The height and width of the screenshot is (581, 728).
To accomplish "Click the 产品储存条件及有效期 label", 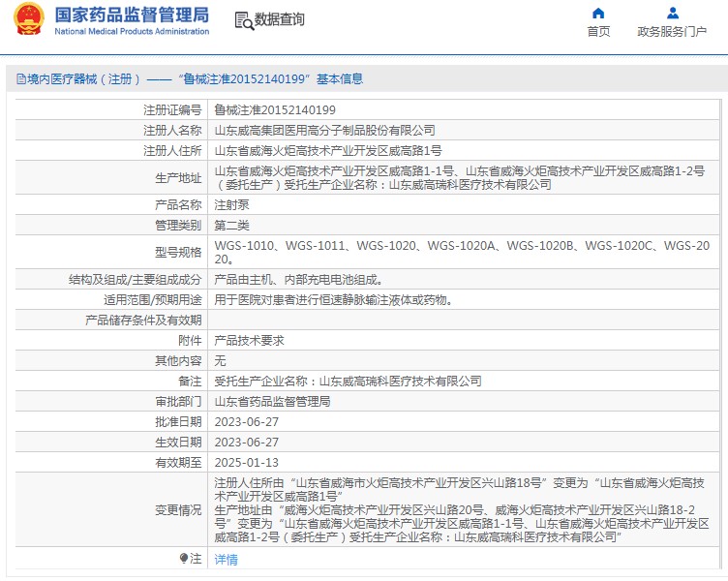I will pos(143,321).
